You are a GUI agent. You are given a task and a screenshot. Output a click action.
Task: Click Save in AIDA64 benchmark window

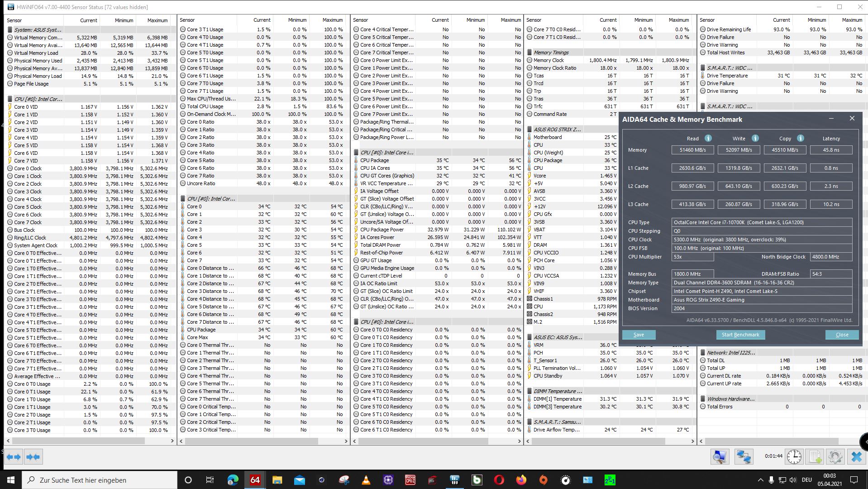(638, 335)
